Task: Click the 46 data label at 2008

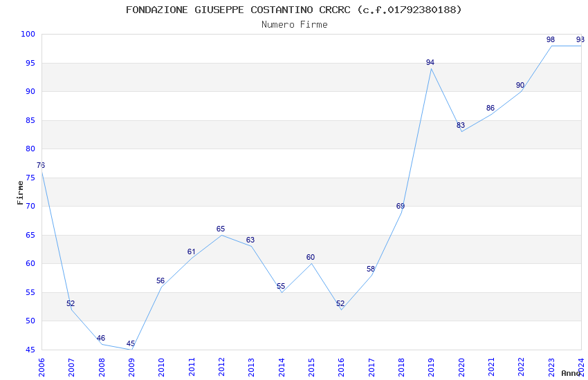Action: click(101, 339)
